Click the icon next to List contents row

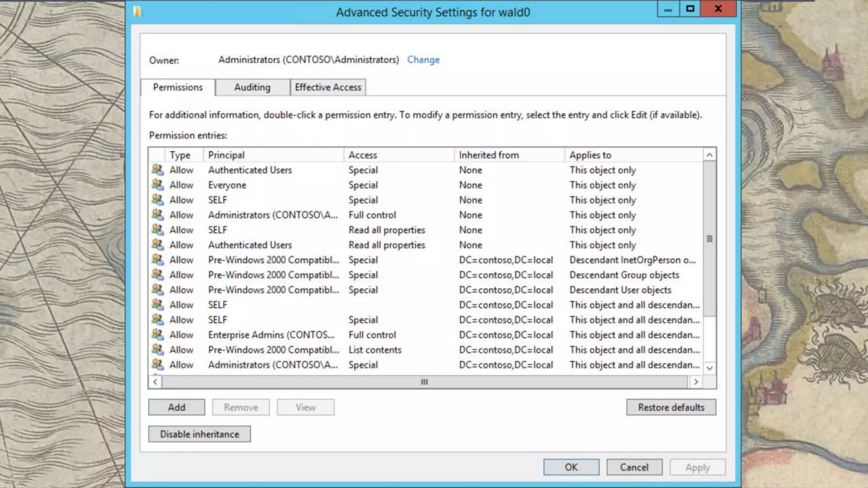click(158, 349)
